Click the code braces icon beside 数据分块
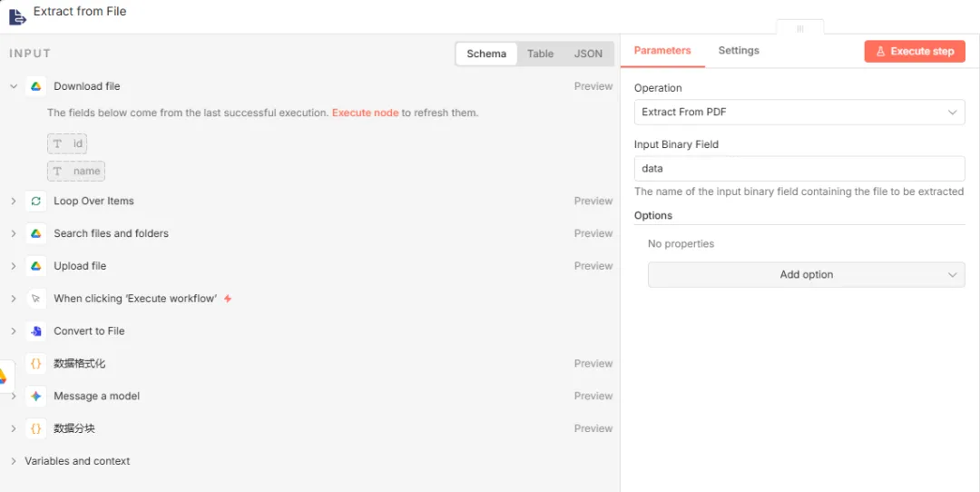 (36, 428)
